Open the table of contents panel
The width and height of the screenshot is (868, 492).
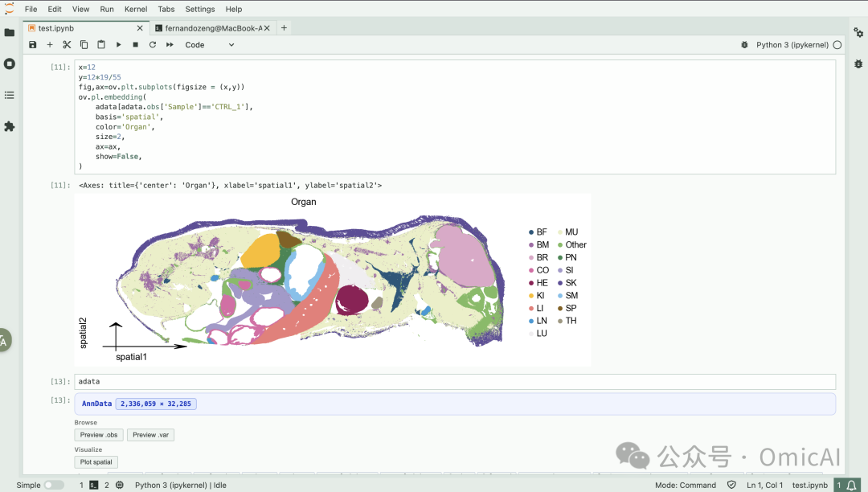coord(10,95)
